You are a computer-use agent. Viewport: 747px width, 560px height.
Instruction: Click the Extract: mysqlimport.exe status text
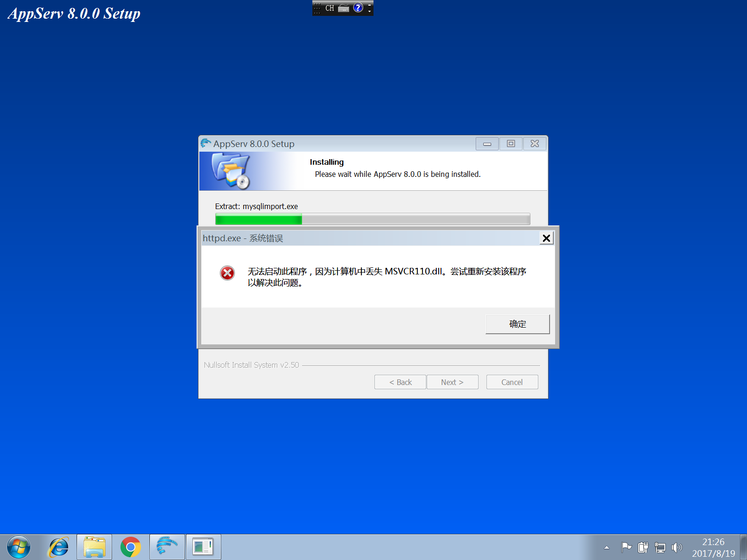(256, 206)
